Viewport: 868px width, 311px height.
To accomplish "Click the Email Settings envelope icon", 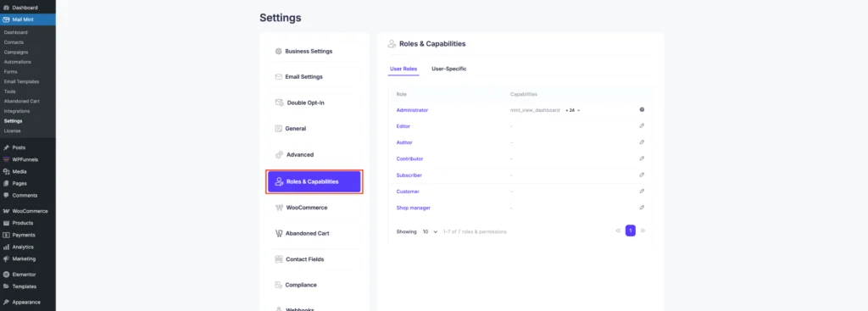I will [278, 77].
